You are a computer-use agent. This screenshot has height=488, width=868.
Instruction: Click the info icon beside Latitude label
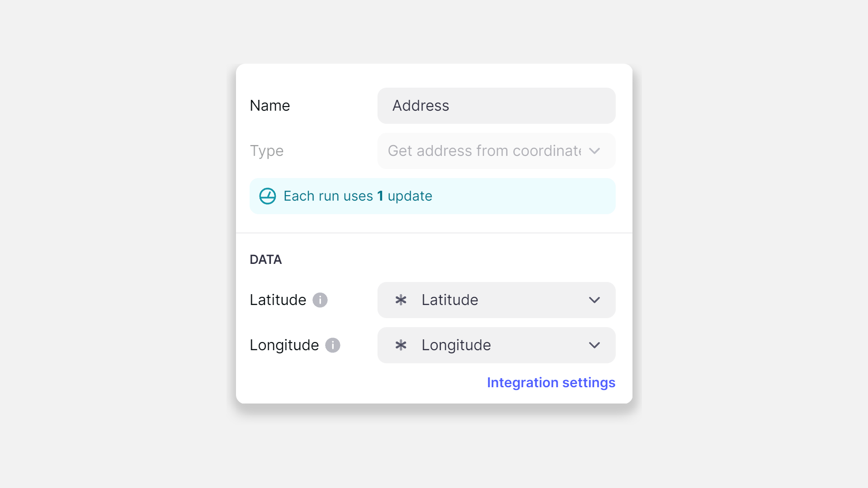pos(320,300)
